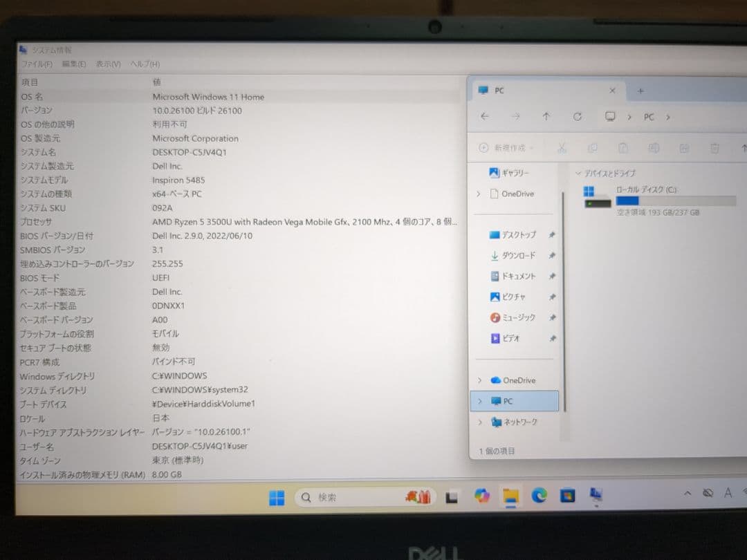Paste with the Paste toolbar icon
Screen dimensions: 747x560
(x=623, y=147)
